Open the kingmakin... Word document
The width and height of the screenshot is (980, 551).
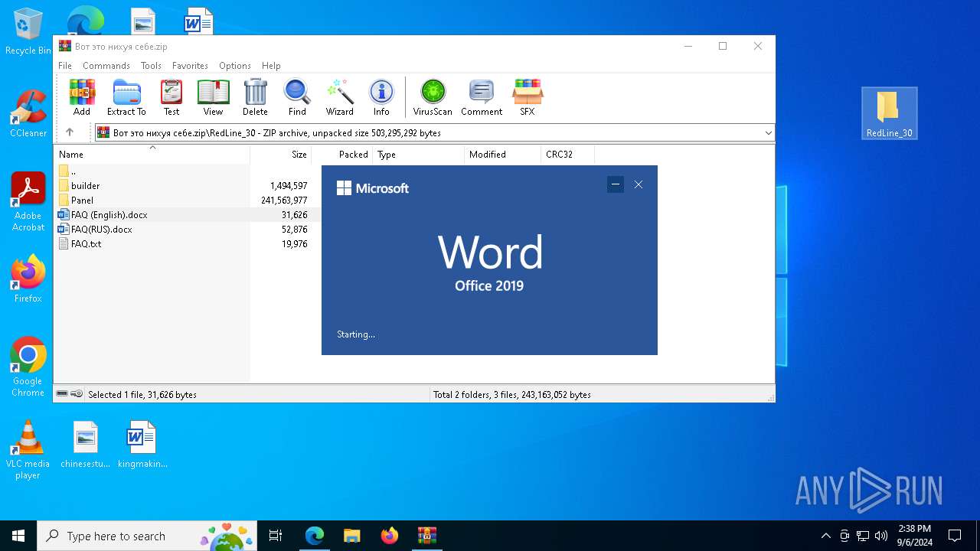(142, 445)
